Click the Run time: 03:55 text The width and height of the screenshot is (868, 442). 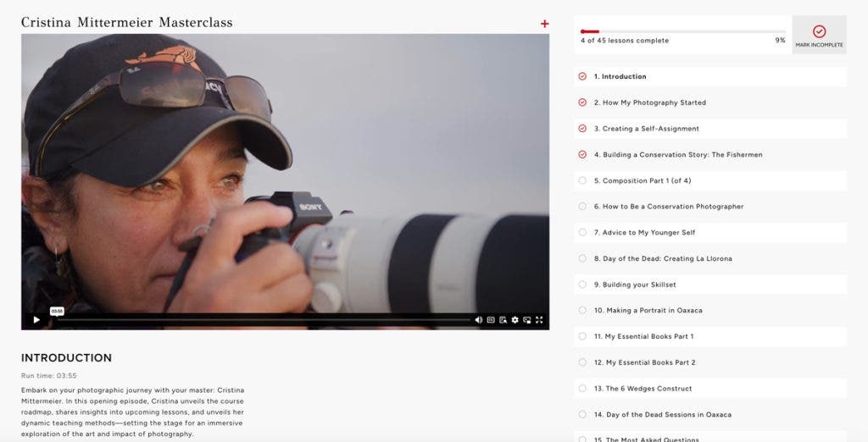[48, 376]
